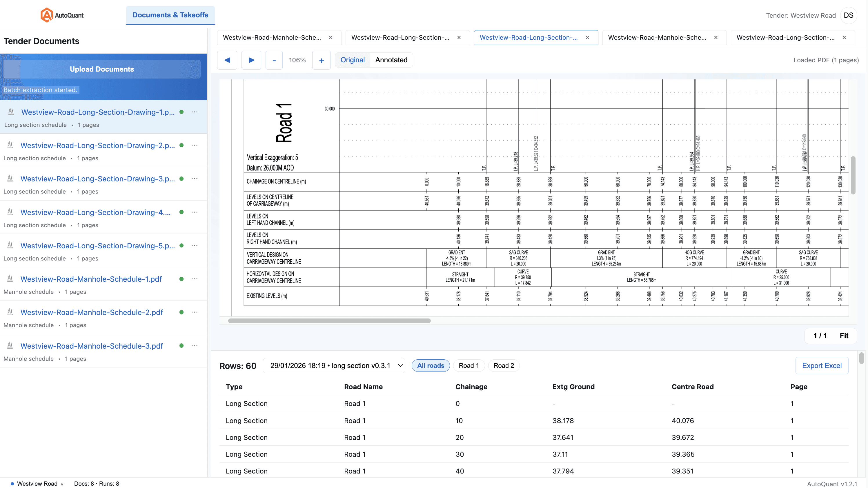Click the AutoQuant logo icon
Screen dimensions: 868x488
click(47, 14)
